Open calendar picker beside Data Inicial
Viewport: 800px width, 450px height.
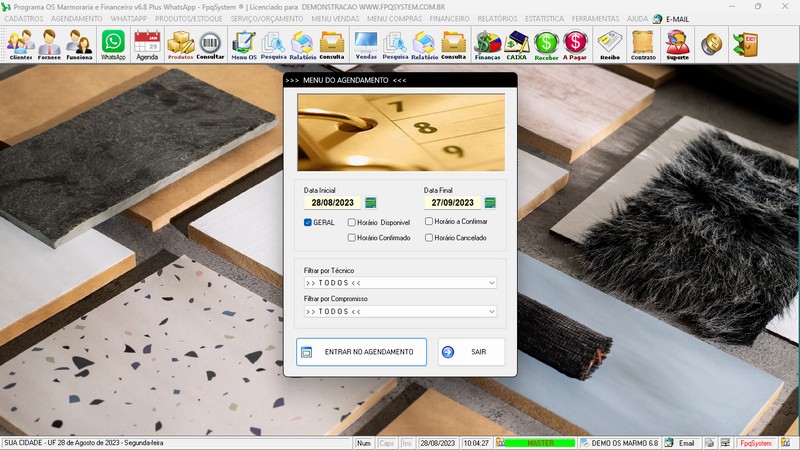click(x=371, y=203)
